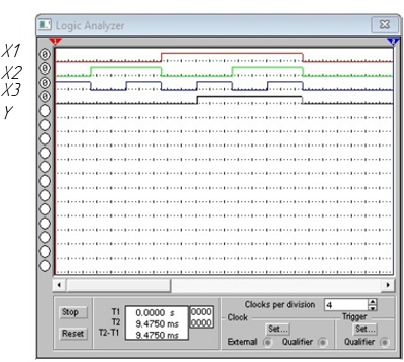Screen dimensions: 404x362
Task: Click the Stop button
Action: (73, 312)
